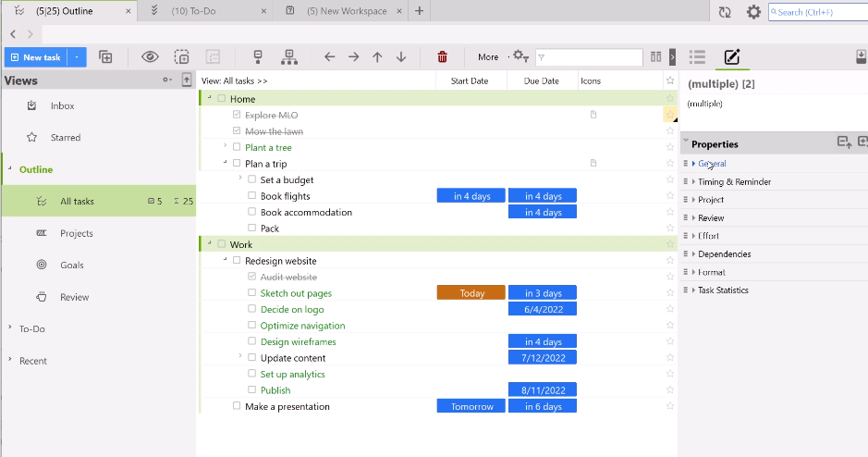Click the red trash delete icon
Image resolution: width=868 pixels, height=457 pixels.
442,56
